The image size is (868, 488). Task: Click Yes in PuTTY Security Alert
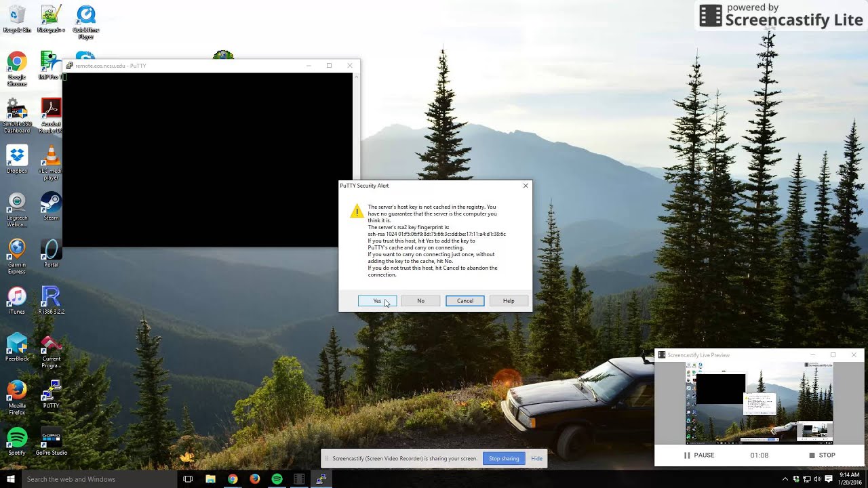pyautogui.click(x=377, y=301)
